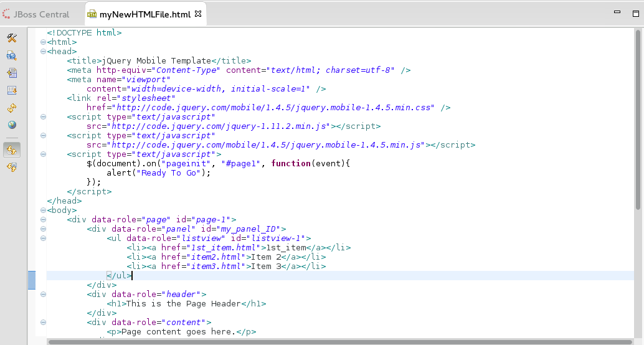Click the blue marker beside the </ul> line
644x345 pixels.
32,280
